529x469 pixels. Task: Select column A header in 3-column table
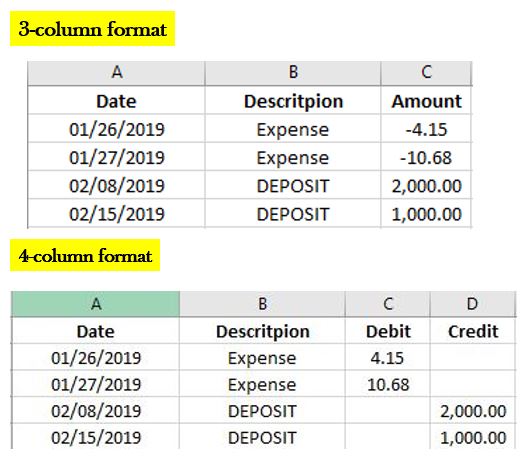coord(116,73)
